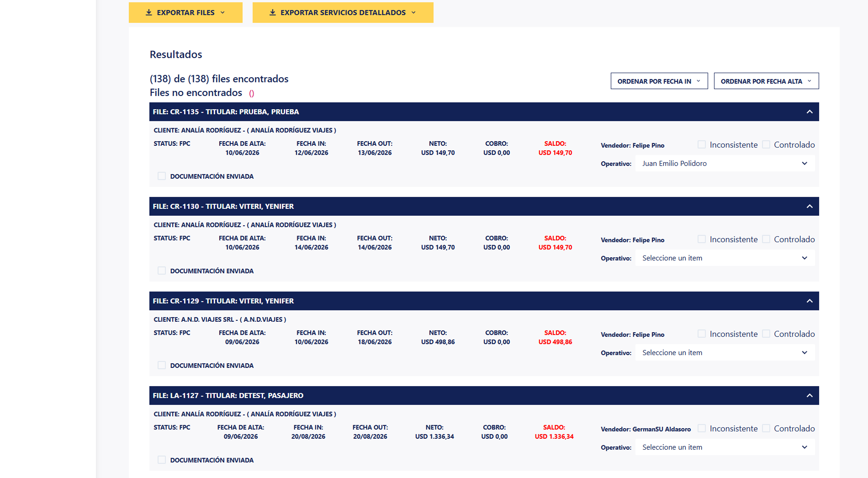Click the download icon on Exportar Servicios Detallados
Viewport: 868px width, 478px height.
(x=272, y=12)
